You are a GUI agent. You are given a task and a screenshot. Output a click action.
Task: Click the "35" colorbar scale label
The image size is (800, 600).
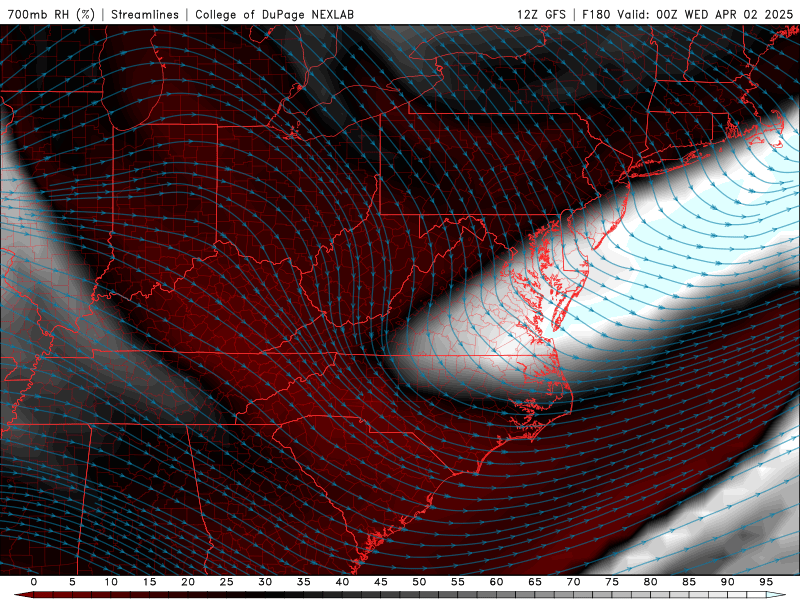(304, 582)
